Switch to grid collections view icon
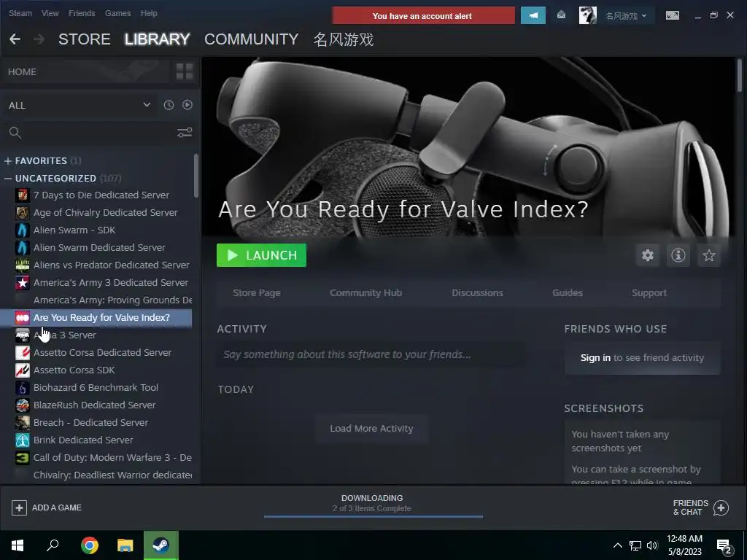 tap(185, 72)
